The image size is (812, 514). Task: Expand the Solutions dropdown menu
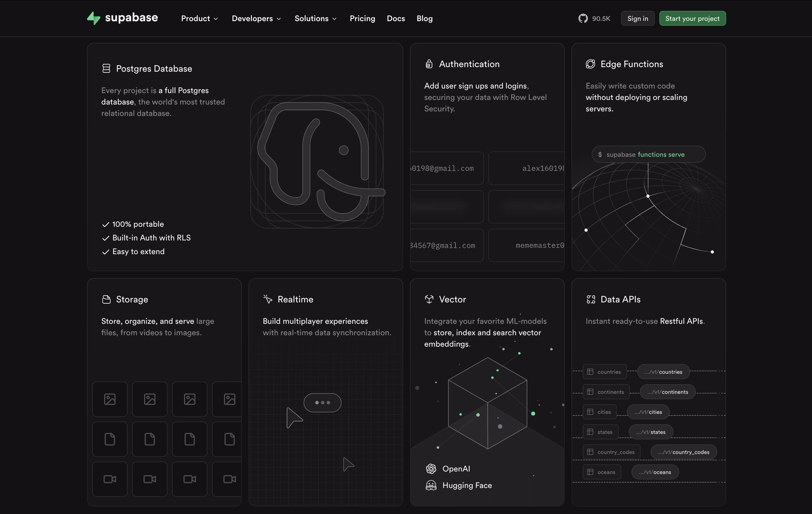click(315, 19)
